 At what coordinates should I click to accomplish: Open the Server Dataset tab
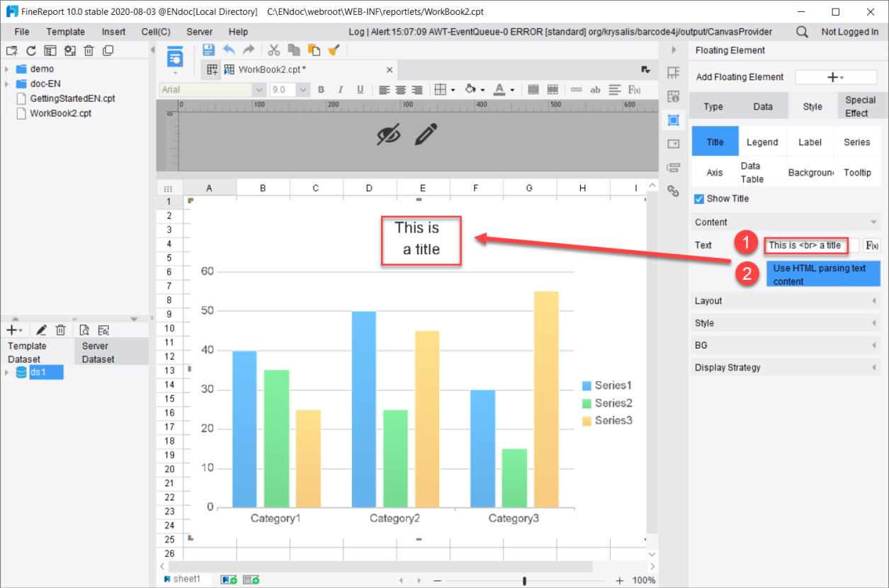(111, 353)
